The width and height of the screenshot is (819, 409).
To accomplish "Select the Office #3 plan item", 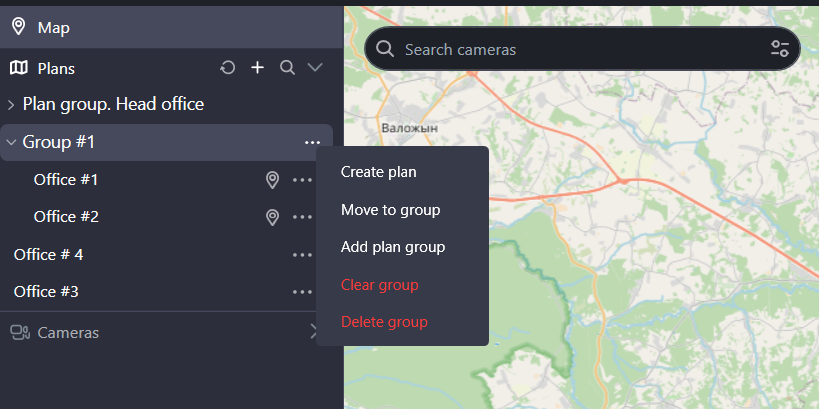I will point(46,292).
